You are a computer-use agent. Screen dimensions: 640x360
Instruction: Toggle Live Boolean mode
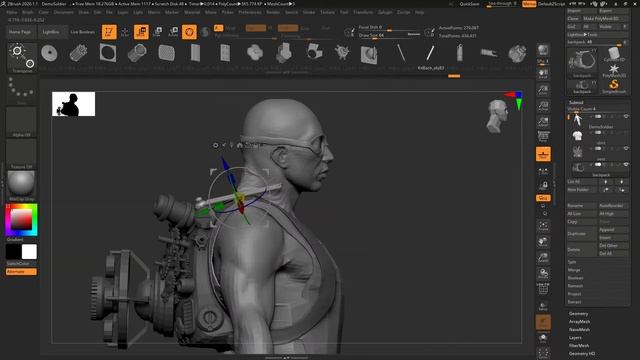tap(82, 32)
